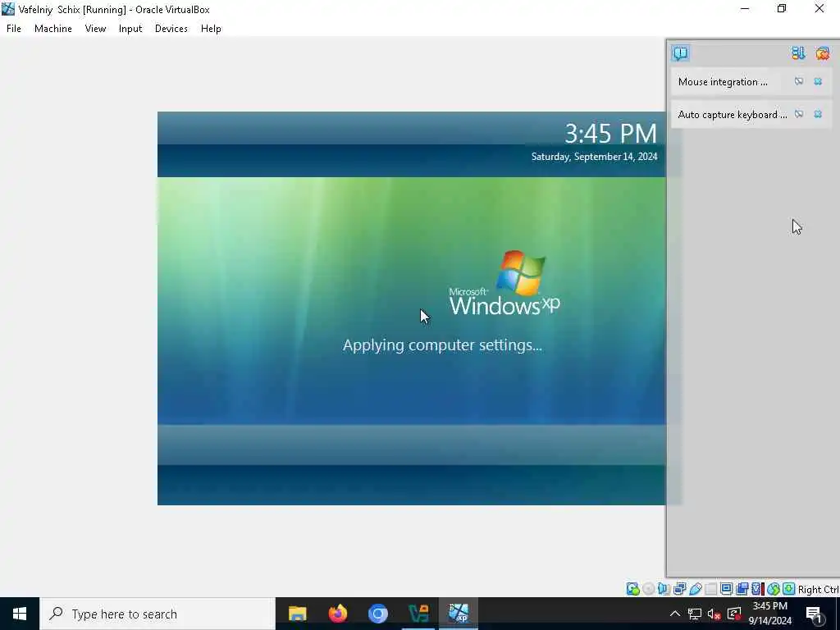Open the Machine menu
840x630 pixels.
(53, 29)
